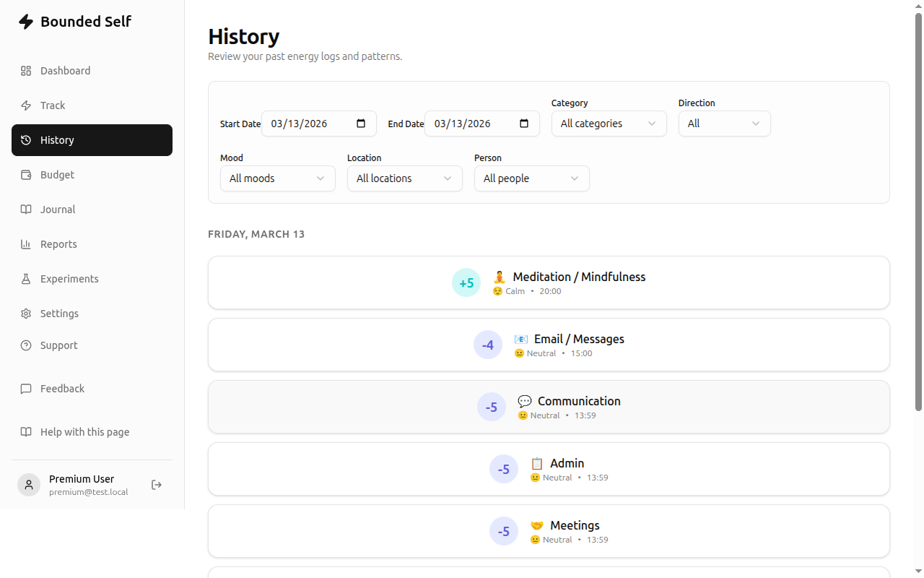
Task: Select the Dashboard icon in the sidebar
Action: (x=26, y=70)
